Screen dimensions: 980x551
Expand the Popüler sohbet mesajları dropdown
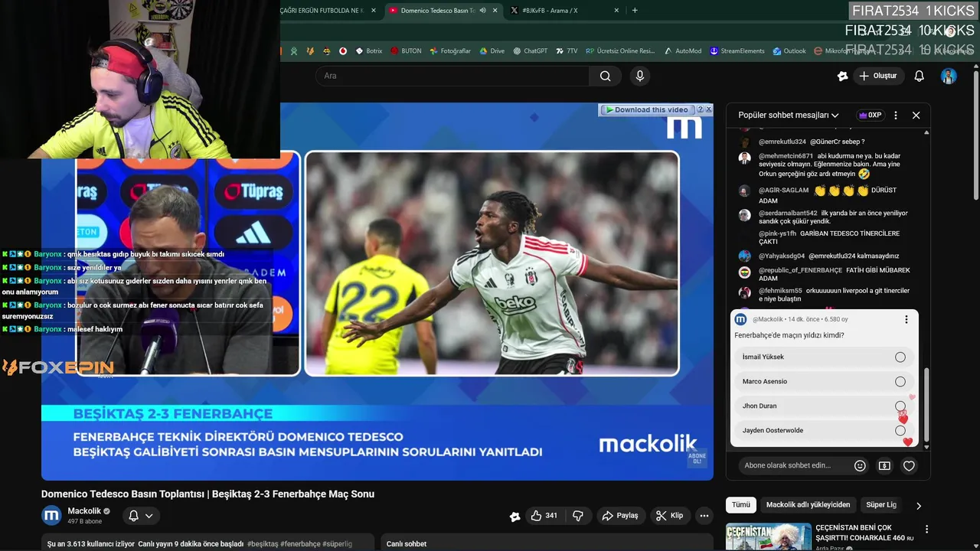[x=789, y=115]
